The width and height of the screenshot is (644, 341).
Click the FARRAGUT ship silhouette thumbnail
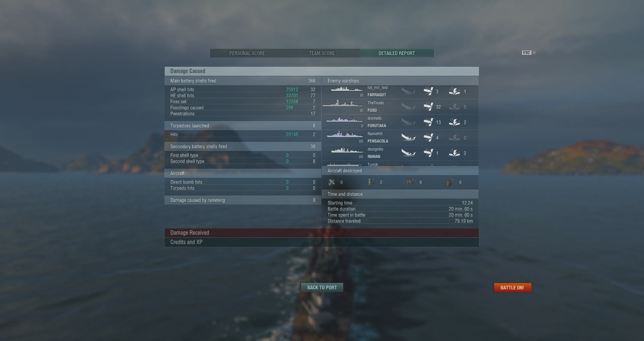point(346,89)
